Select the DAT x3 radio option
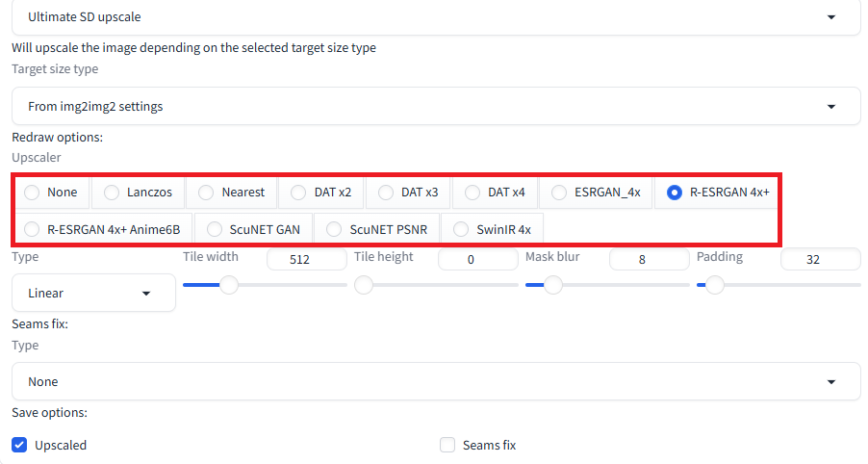This screenshot has width=868, height=464. tap(385, 193)
